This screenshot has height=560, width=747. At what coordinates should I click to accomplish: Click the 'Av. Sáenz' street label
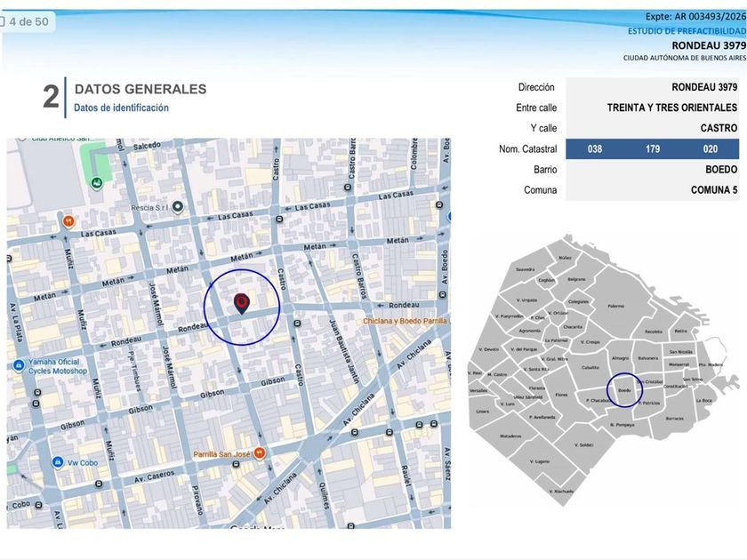(x=446, y=464)
